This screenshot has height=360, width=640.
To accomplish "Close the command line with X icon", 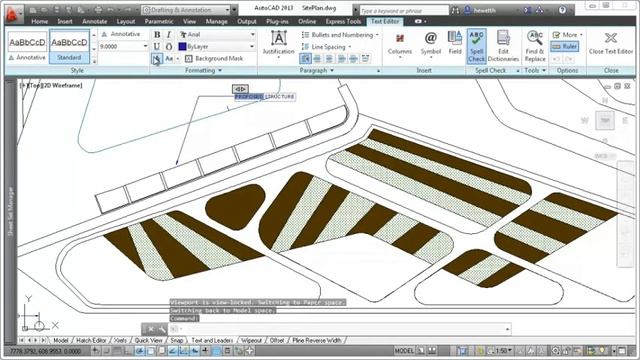I will point(151,329).
